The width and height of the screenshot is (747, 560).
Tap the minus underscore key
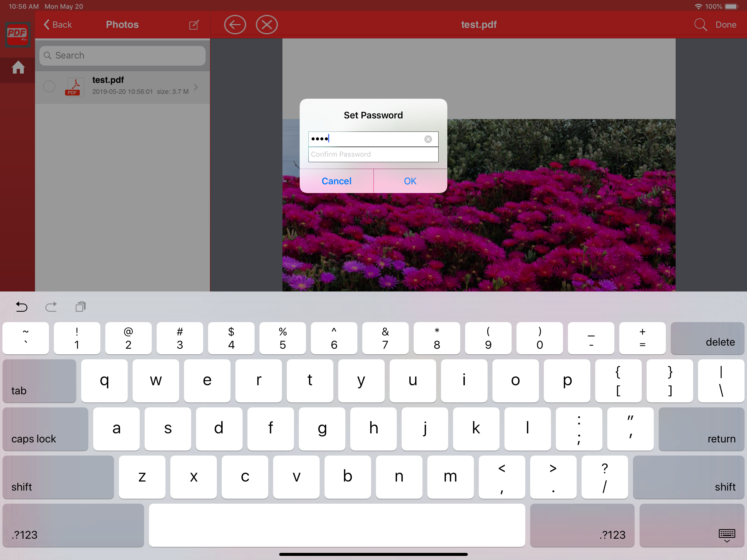(x=591, y=338)
